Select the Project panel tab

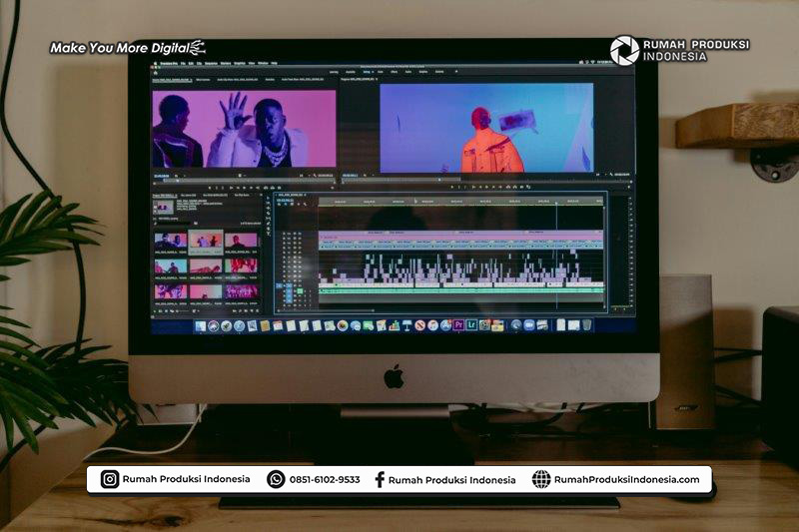(163, 194)
